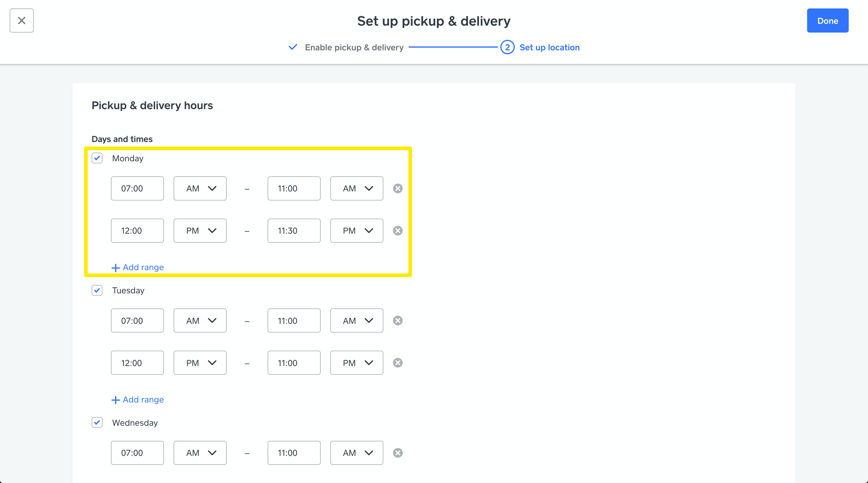Screen dimensions: 868x483
Task: Delete Tuesday's 07:00 AM time range
Action: tap(398, 320)
